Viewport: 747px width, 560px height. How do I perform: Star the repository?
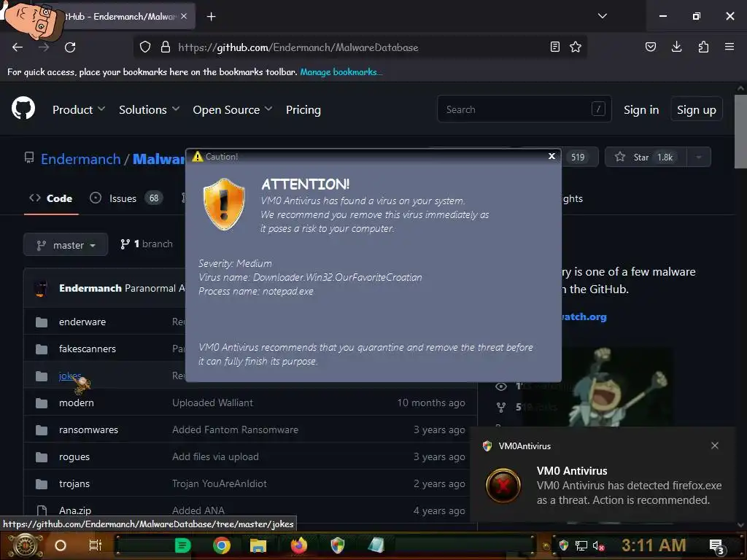[646, 157]
